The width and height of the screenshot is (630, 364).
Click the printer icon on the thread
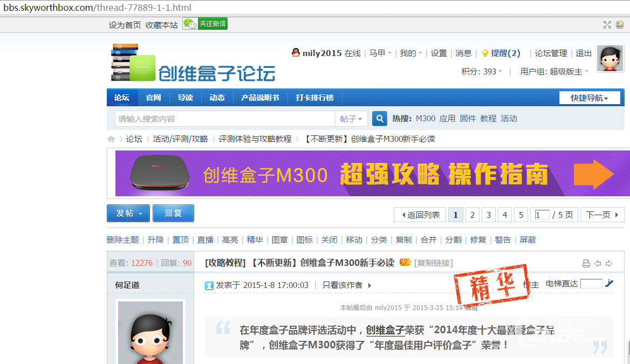(x=586, y=264)
